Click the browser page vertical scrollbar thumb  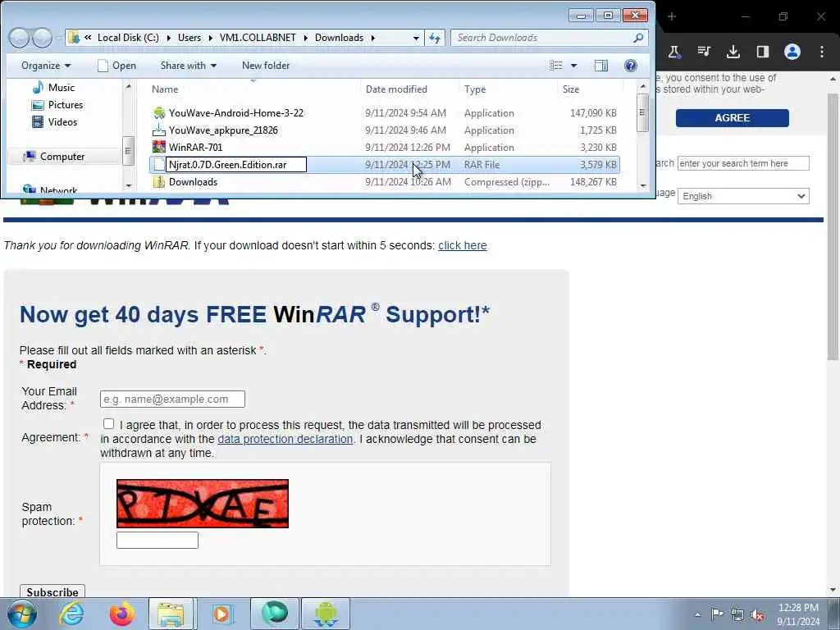coord(833,226)
